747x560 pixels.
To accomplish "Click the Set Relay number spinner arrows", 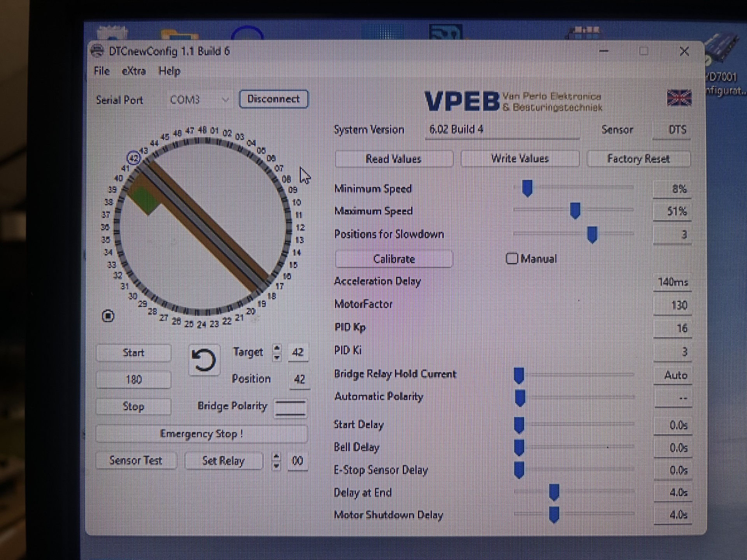I will tap(276, 461).
